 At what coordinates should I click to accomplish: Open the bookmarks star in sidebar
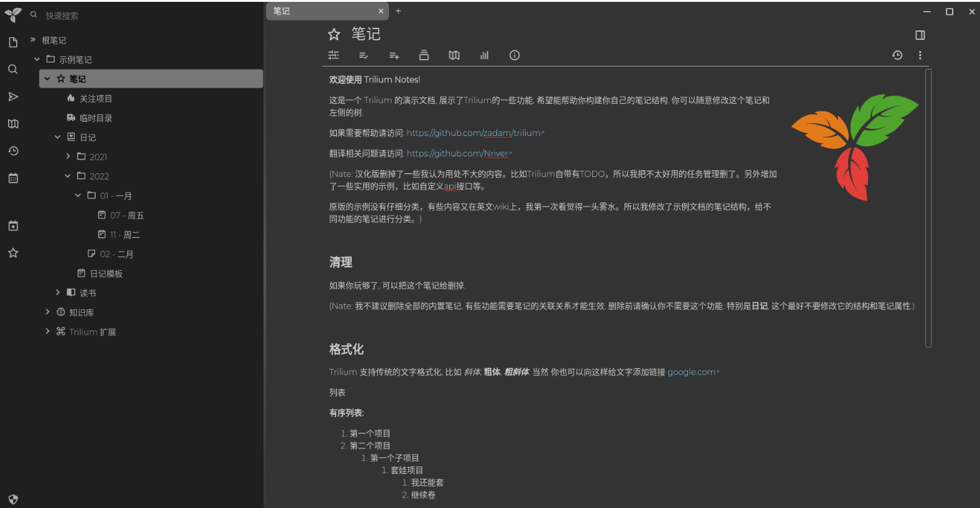point(13,253)
